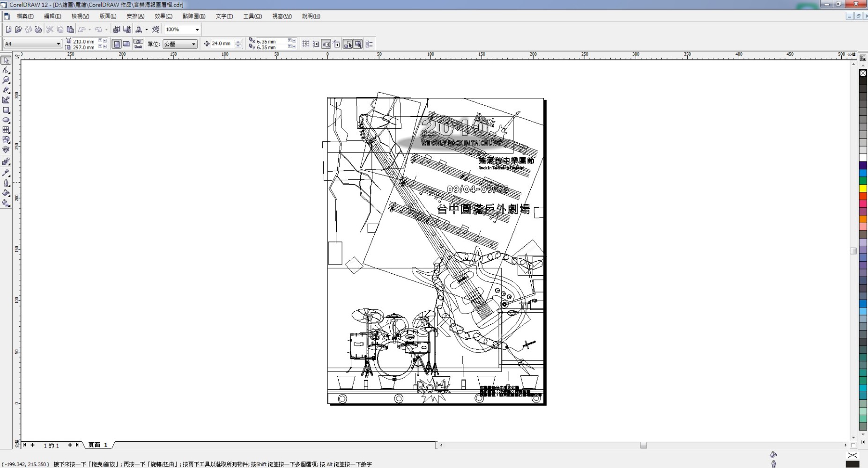Viewport: 868px width, 468px height.
Task: Open the undo history dropdown arrow
Action: point(89,29)
